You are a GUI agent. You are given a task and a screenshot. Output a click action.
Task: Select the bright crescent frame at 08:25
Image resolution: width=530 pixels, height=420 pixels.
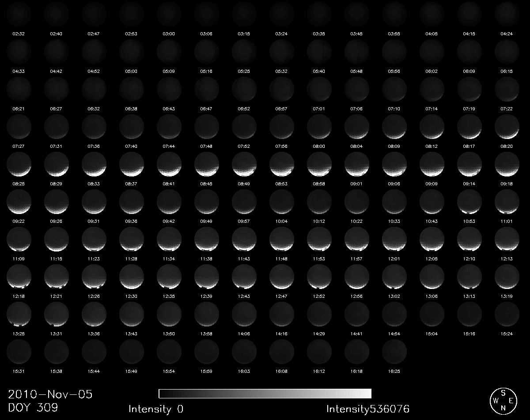(19, 164)
